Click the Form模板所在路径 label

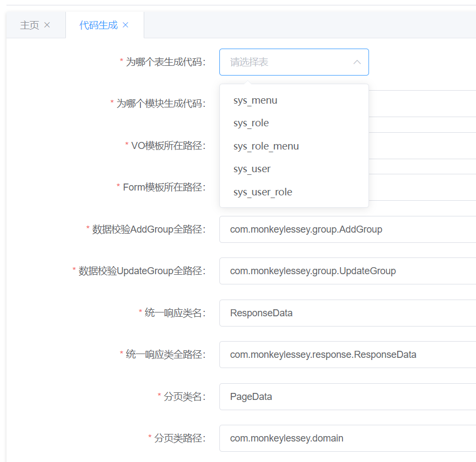(164, 187)
